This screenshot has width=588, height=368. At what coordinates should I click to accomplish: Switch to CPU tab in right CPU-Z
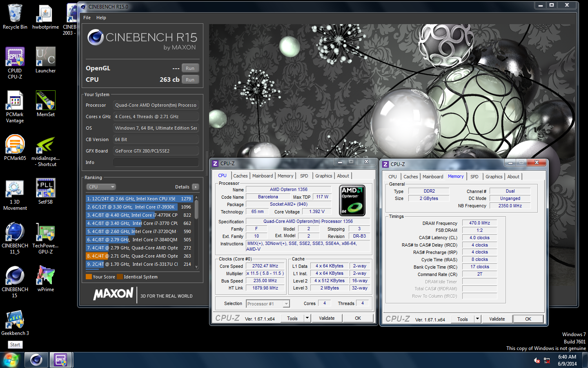click(392, 177)
